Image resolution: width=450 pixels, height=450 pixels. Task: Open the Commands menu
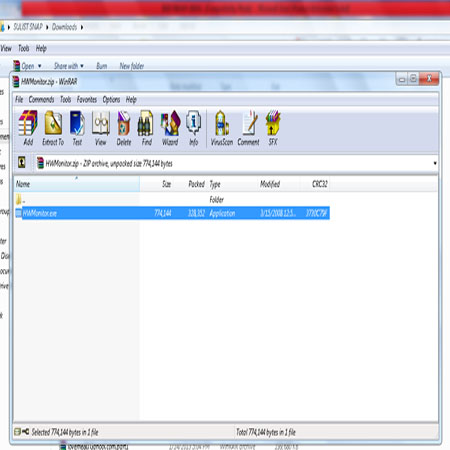coord(41,100)
